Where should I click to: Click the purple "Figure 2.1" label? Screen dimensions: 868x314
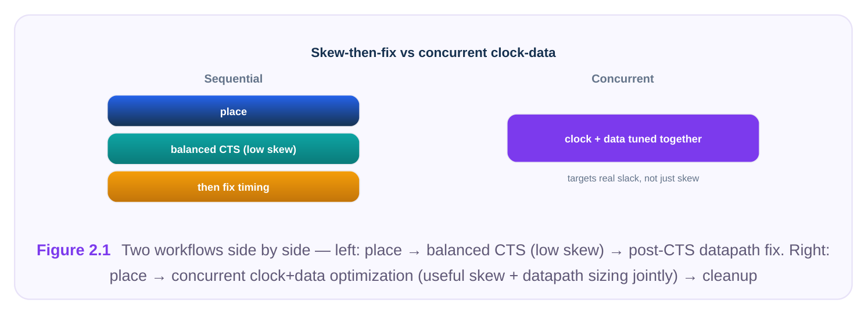coord(73,250)
